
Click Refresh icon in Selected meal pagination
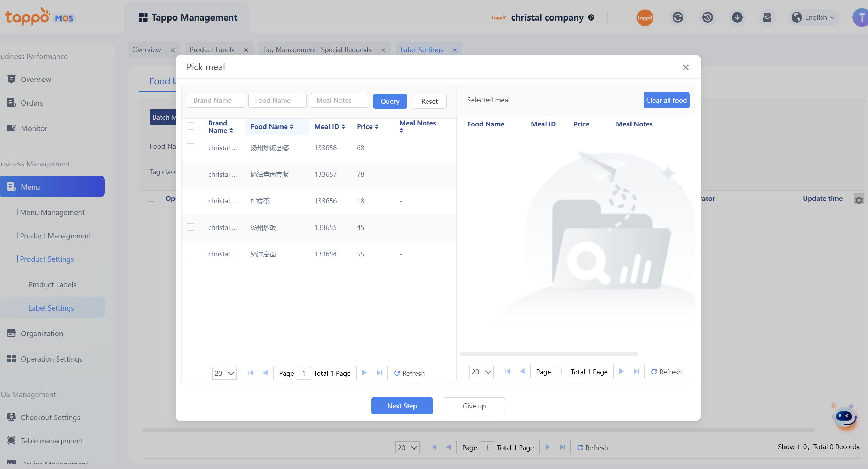coord(654,372)
